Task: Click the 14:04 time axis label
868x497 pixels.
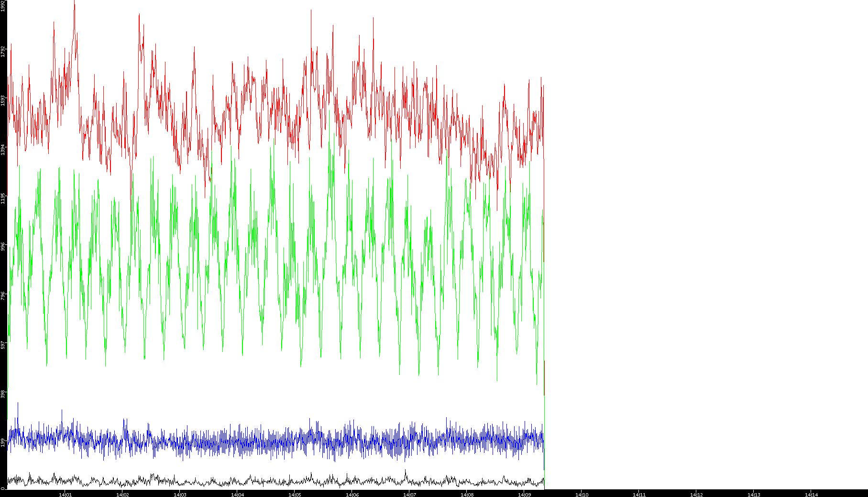Action: pyautogui.click(x=237, y=495)
